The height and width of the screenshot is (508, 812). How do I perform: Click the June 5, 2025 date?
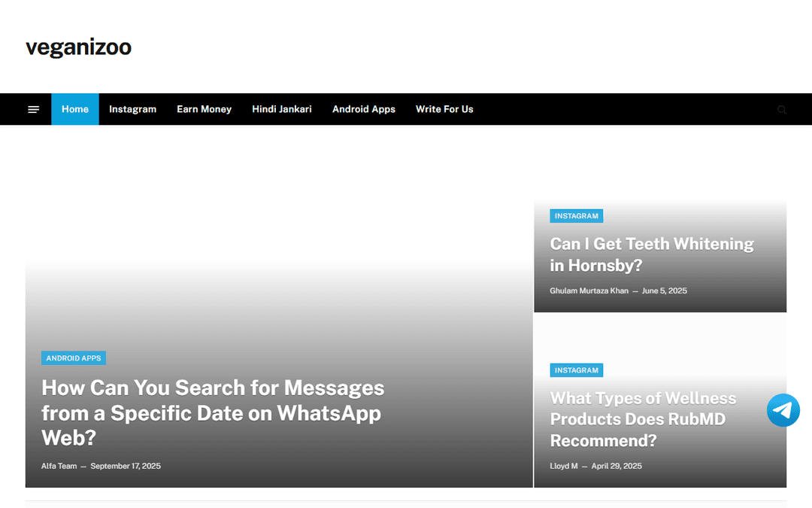pyautogui.click(x=665, y=291)
